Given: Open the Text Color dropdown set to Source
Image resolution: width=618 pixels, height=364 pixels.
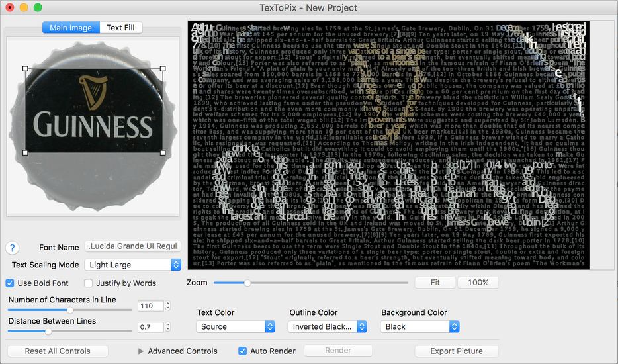Looking at the screenshot, I should click(x=236, y=326).
